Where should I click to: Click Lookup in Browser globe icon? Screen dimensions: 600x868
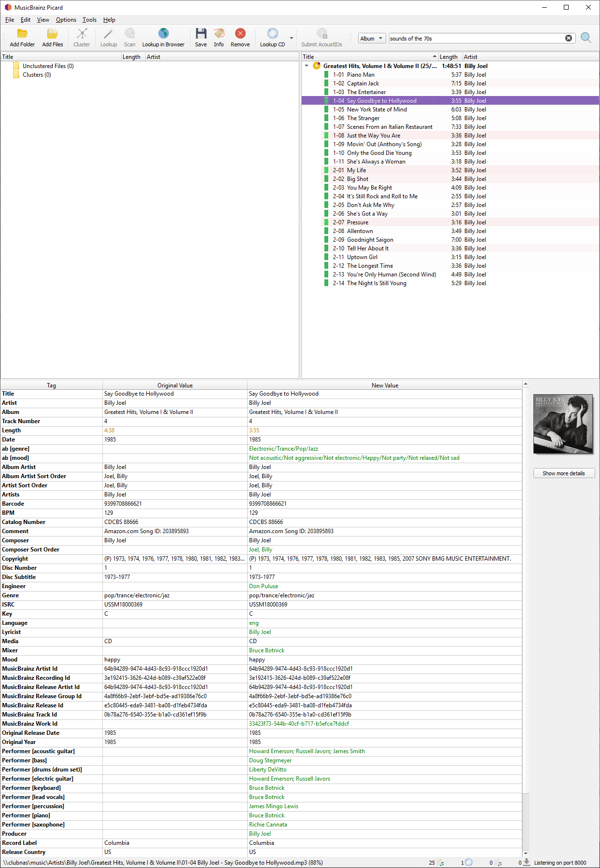pyautogui.click(x=163, y=33)
